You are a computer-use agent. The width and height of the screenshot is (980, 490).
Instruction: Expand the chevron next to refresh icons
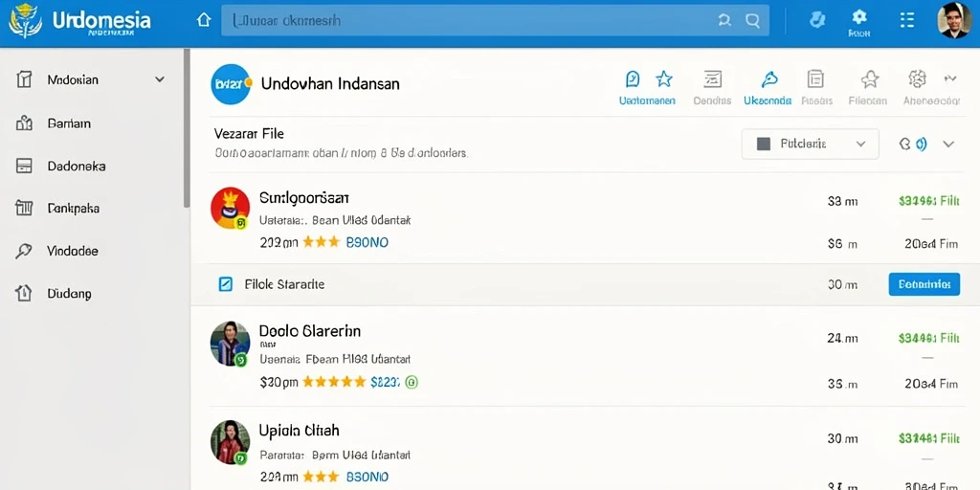(x=948, y=145)
